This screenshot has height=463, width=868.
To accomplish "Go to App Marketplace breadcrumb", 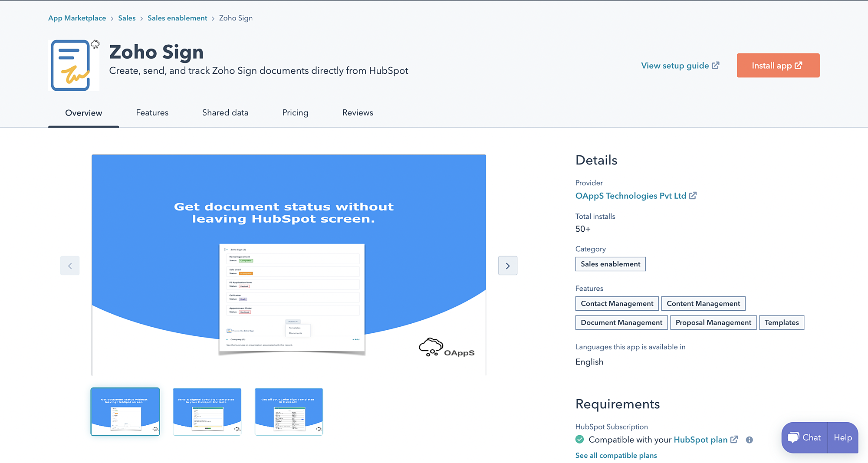I will pyautogui.click(x=77, y=18).
